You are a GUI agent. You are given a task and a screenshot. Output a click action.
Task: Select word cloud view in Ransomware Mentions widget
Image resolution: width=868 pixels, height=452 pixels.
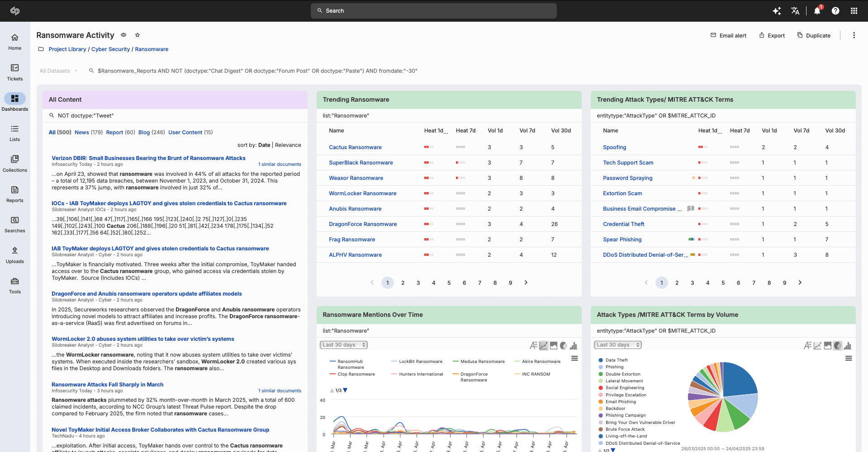(x=534, y=346)
